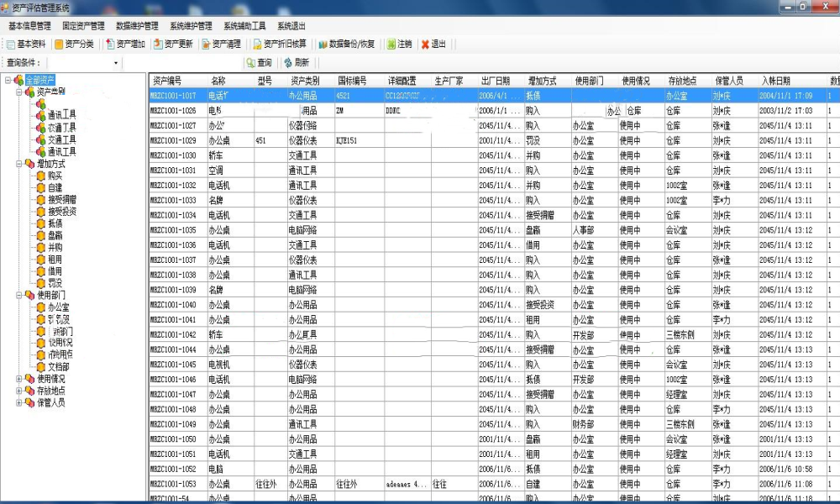The image size is (840, 504).
Task: Click the query text input field
Action: click(182, 63)
